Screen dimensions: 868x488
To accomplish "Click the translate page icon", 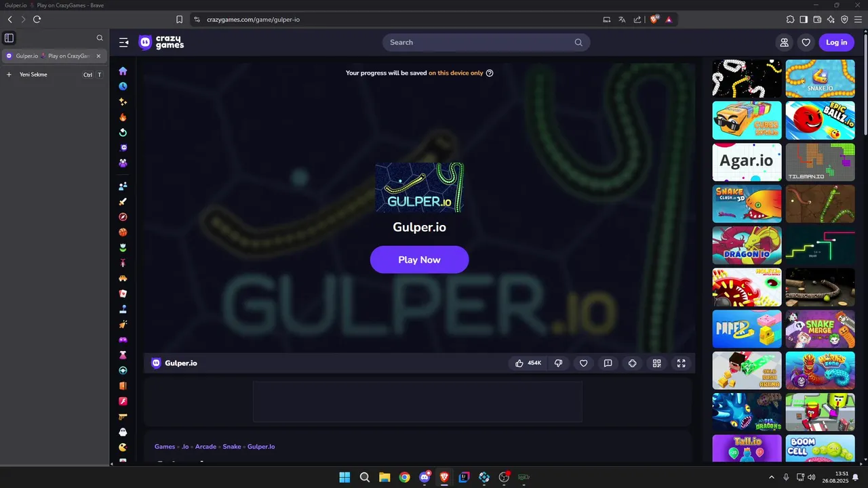I will pos(622,20).
